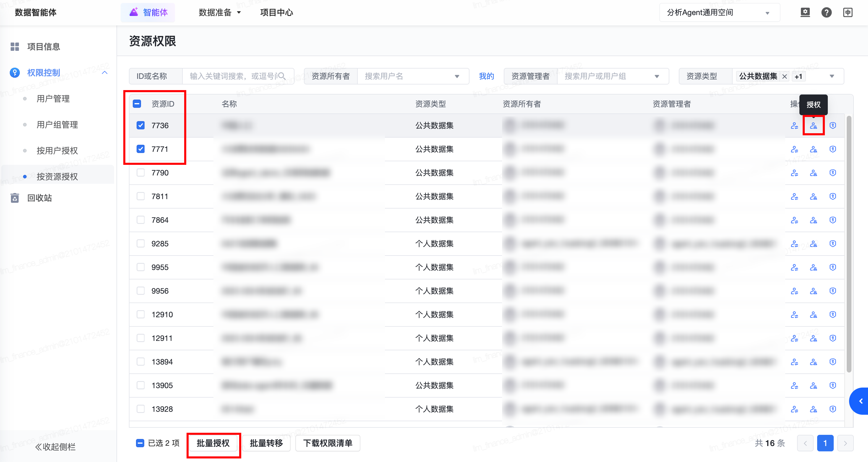Select 按资源授权 in the sidebar
Image resolution: width=868 pixels, height=462 pixels.
tap(57, 176)
